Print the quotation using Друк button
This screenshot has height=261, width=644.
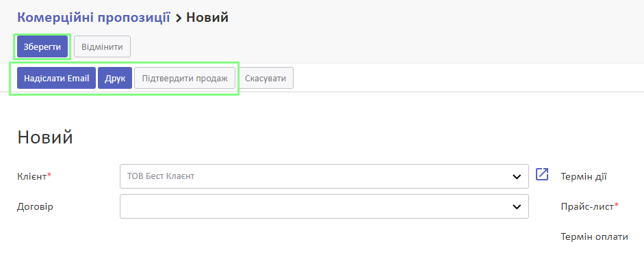point(115,78)
